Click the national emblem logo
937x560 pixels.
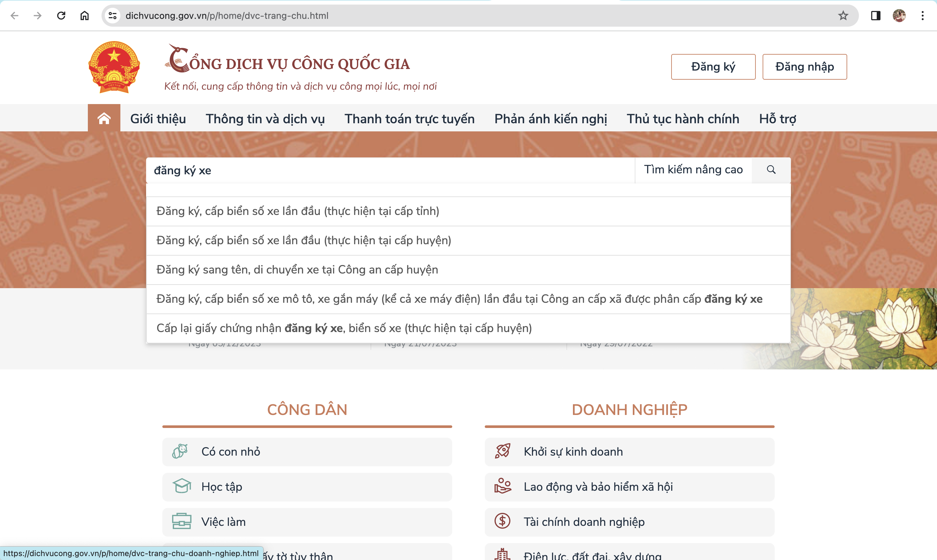115,67
